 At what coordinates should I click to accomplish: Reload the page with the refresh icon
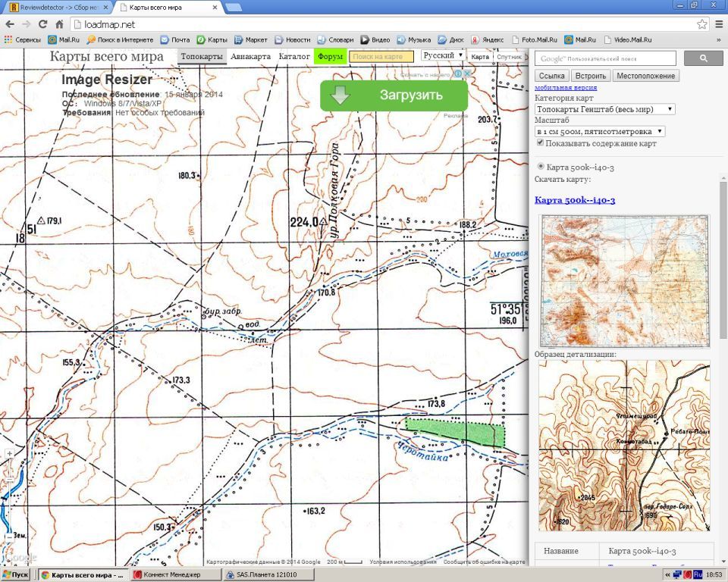tap(42, 24)
